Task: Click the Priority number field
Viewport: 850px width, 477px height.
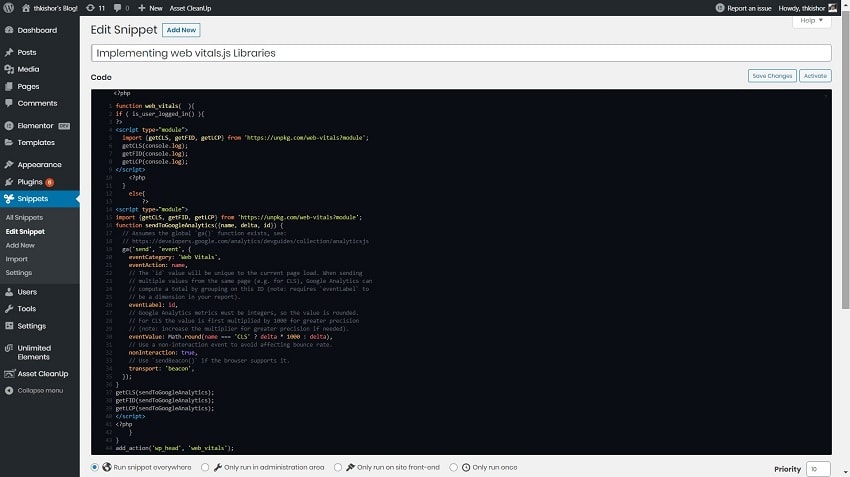Action: coord(817,469)
